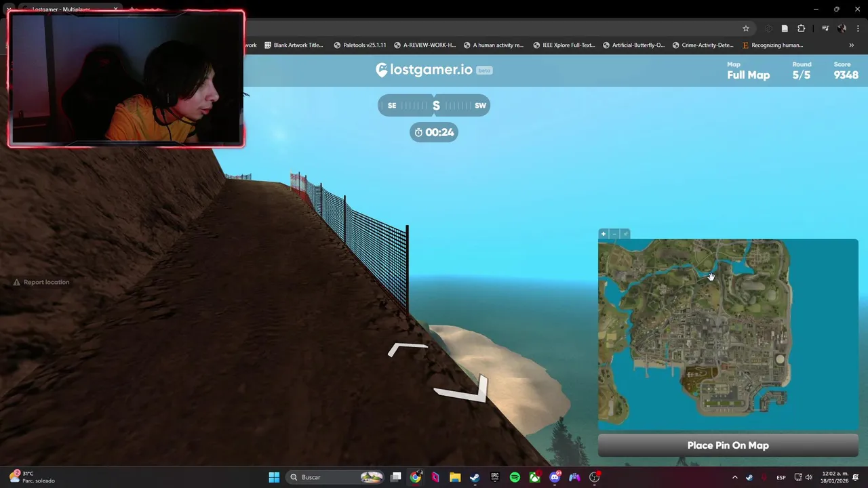Open A human activity re... bookmark
868x488 pixels.
(x=494, y=45)
